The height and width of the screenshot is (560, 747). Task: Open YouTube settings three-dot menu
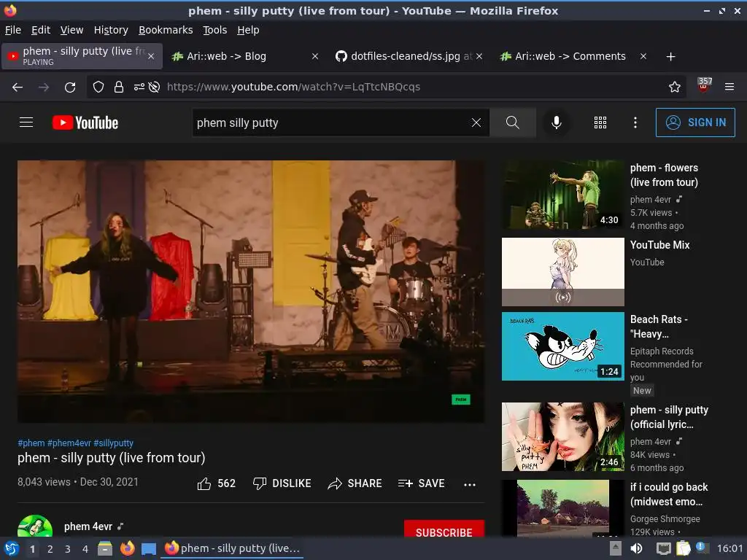[635, 122]
